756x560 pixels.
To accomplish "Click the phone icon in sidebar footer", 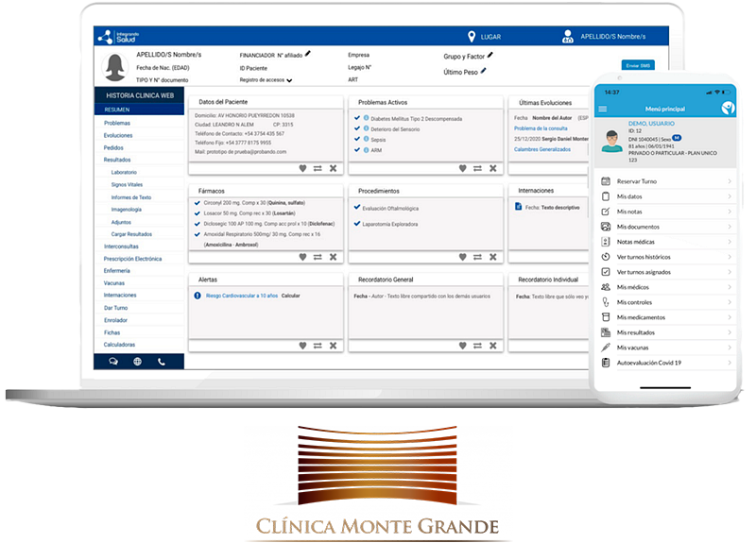I will coord(162,361).
